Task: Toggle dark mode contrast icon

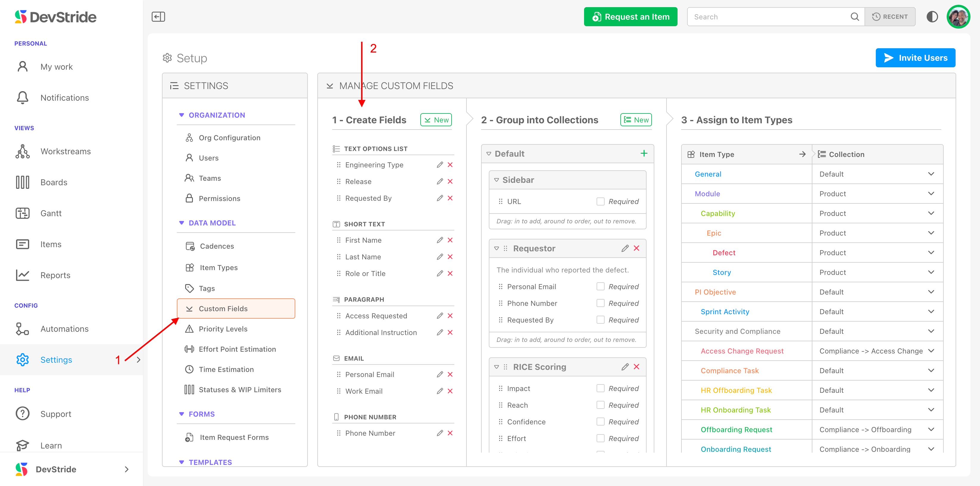Action: coord(932,17)
